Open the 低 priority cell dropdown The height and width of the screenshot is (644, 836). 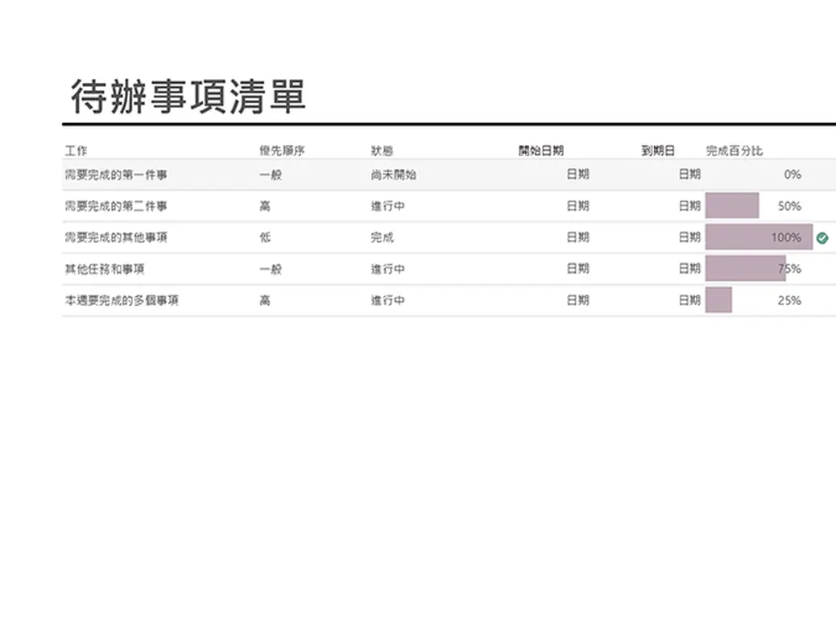266,237
